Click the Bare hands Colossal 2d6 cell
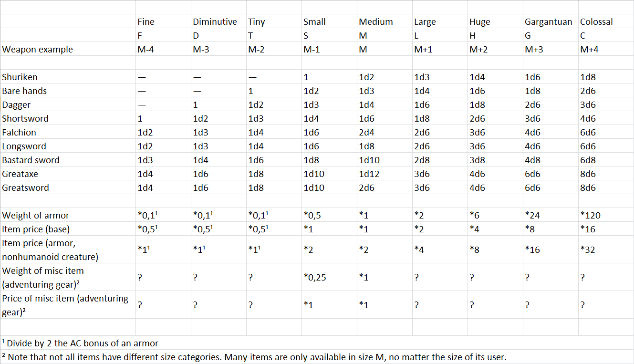 tap(588, 91)
